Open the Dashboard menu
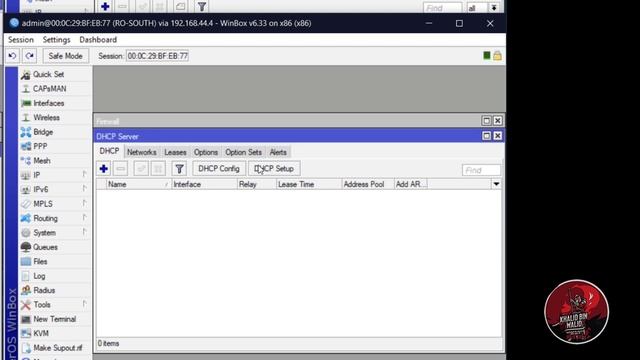This screenshot has height=360, width=640. tap(98, 40)
